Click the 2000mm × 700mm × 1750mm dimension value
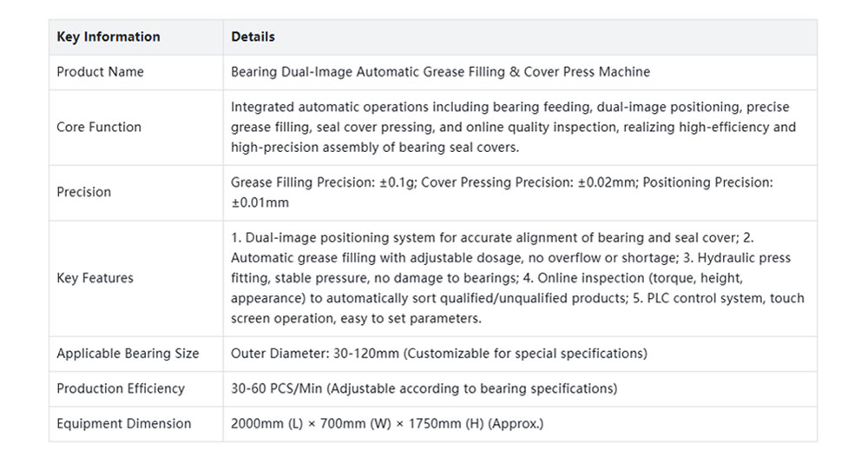Screen dimensions: 868x464 (387, 423)
